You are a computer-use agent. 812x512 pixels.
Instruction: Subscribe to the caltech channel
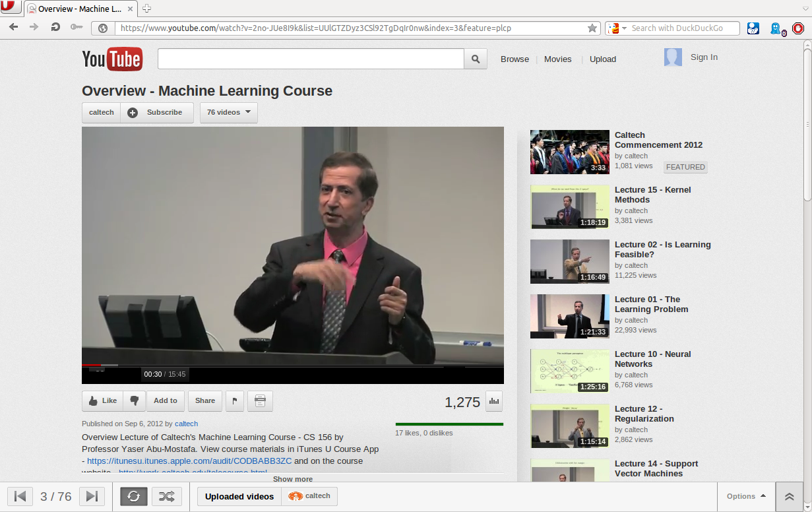point(156,112)
